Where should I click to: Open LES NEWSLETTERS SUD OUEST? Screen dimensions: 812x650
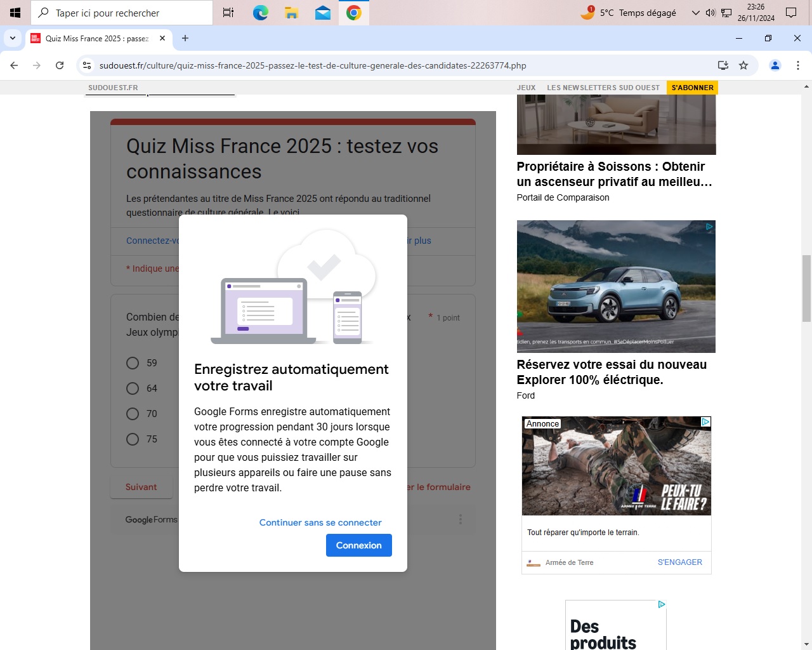click(603, 88)
